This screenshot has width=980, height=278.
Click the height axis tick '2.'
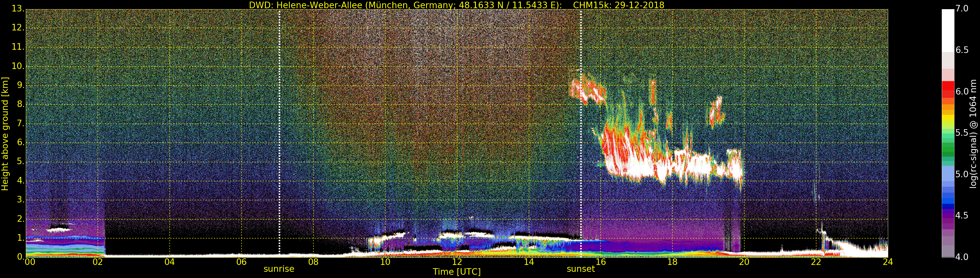(21, 218)
